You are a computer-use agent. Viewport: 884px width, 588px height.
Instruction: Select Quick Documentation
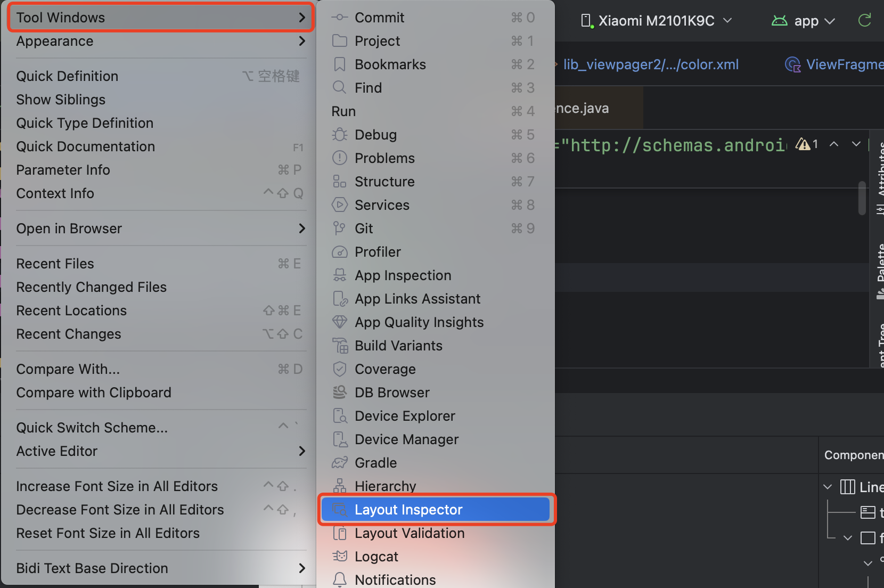click(x=160, y=146)
